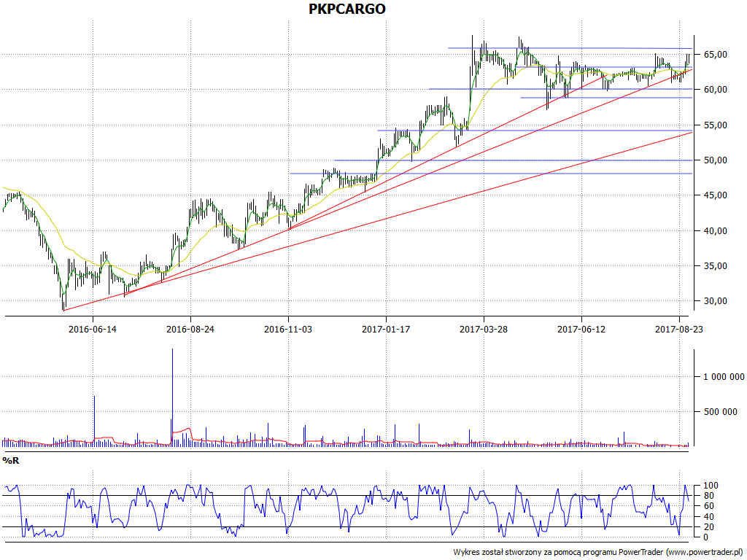Click the 2016-06-14 date label
The height and width of the screenshot is (560, 747).
click(x=93, y=329)
